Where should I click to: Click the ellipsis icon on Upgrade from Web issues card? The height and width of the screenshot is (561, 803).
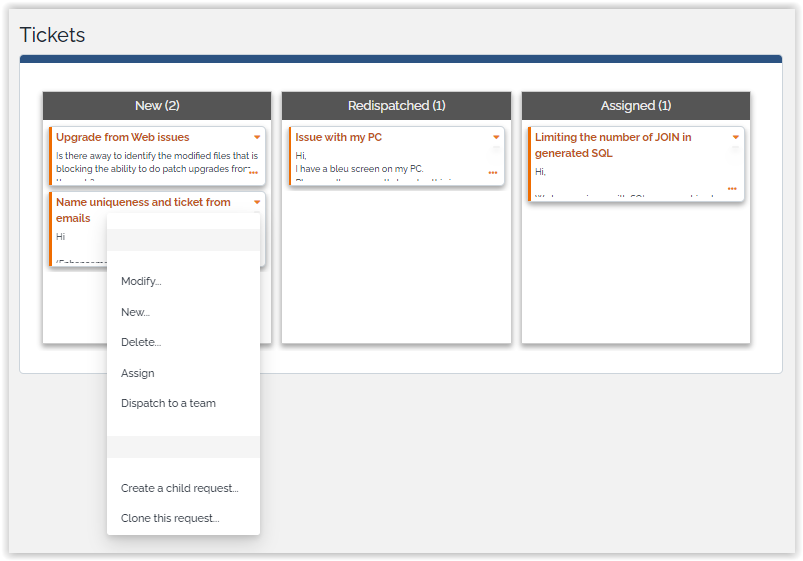pos(253,173)
